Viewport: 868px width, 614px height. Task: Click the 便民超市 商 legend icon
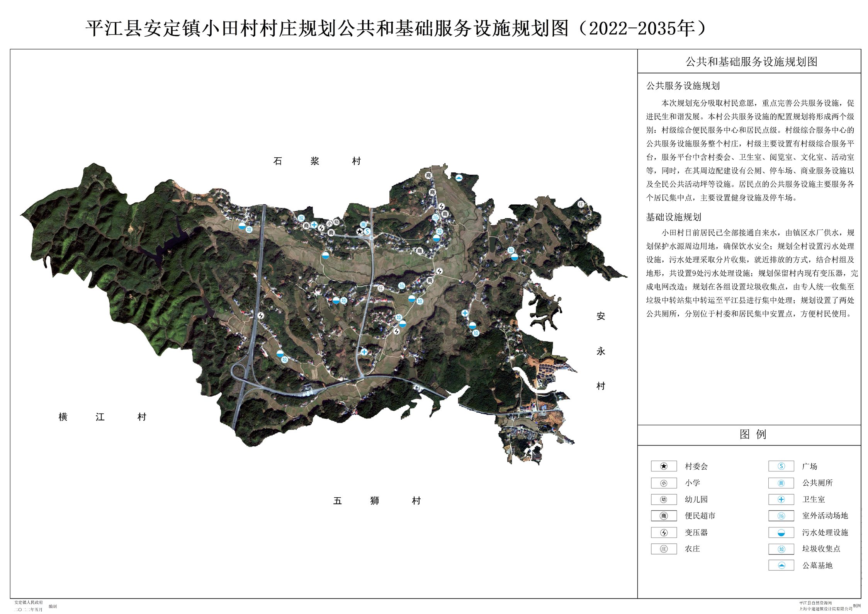pyautogui.click(x=663, y=516)
